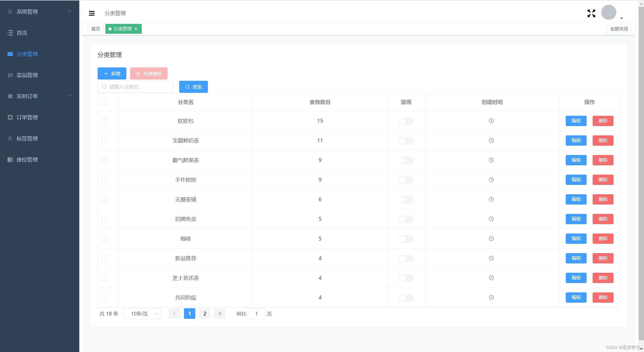Viewport: 644px width, 352px height.
Task: Close the 分类管理 tab with X
Action: [136, 29]
